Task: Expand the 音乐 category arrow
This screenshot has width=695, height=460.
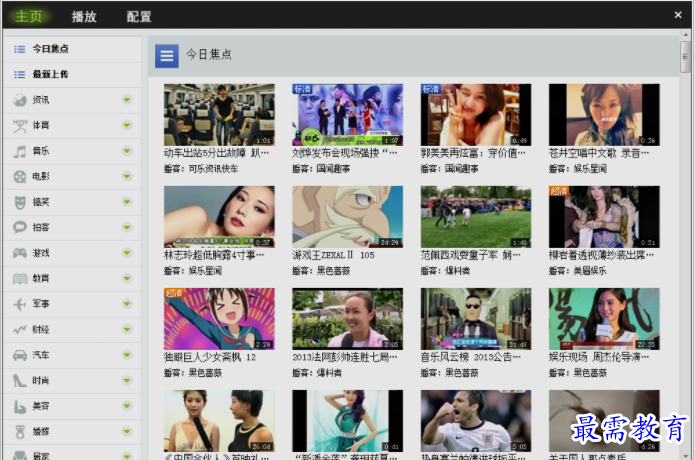Action: point(127,151)
